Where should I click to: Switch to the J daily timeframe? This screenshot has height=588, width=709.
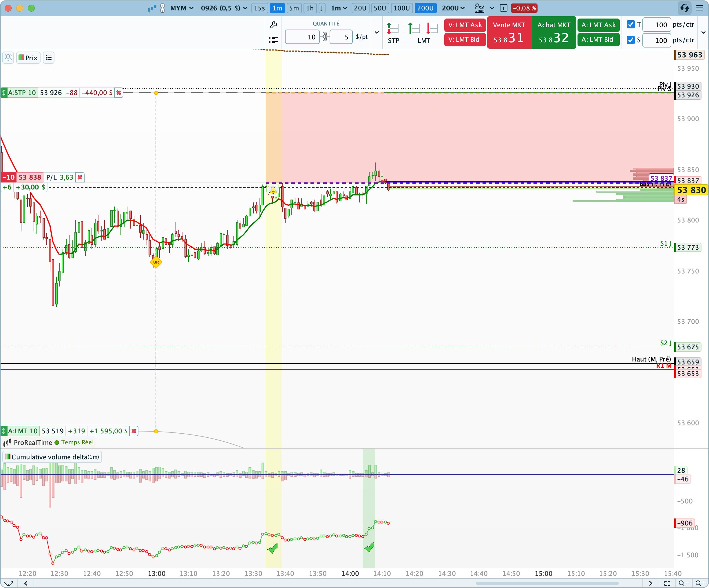click(x=322, y=8)
